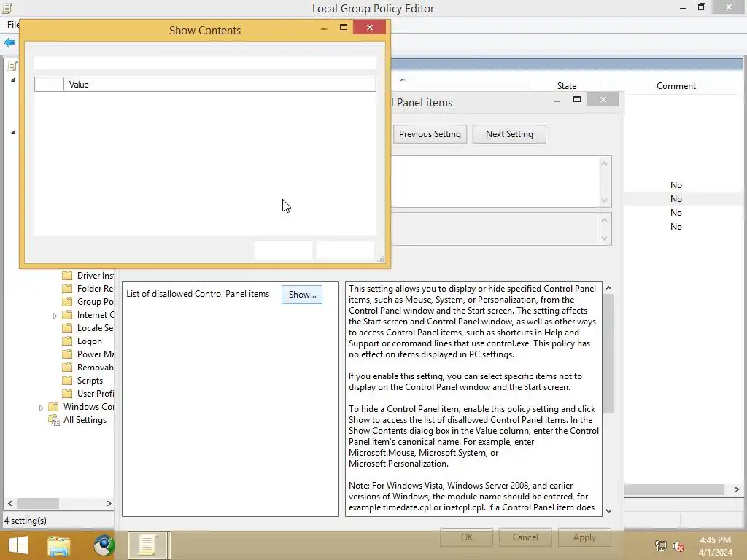
Task: Click the Locale Services folder icon
Action: [67, 328]
